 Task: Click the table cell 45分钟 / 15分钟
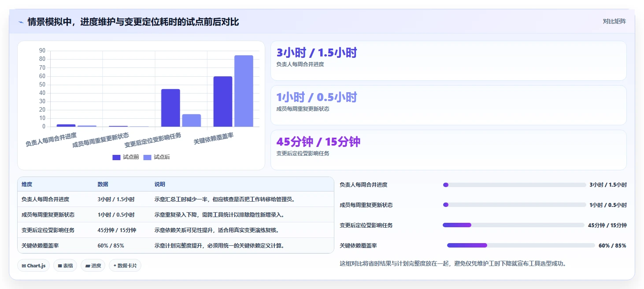tap(117, 230)
